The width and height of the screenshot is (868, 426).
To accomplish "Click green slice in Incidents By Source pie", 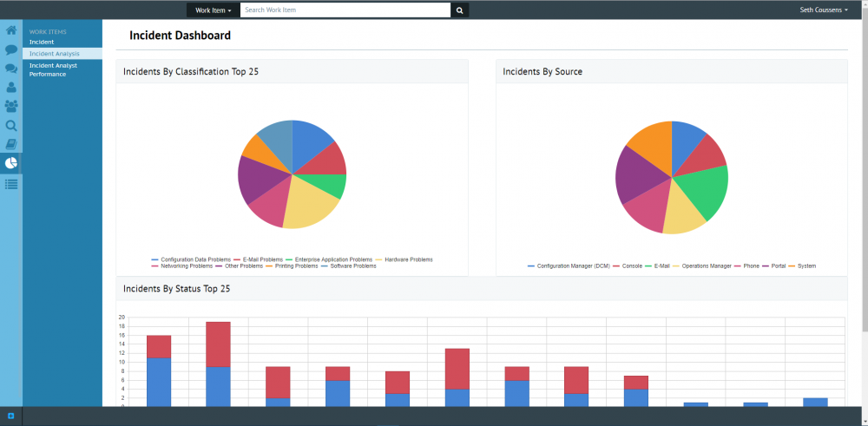I will (706, 193).
